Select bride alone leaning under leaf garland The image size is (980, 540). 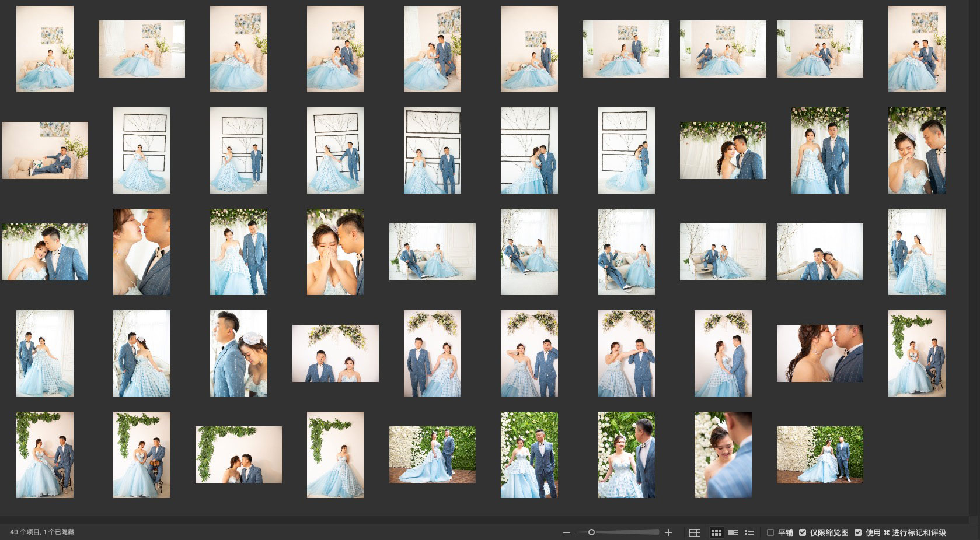click(x=336, y=455)
